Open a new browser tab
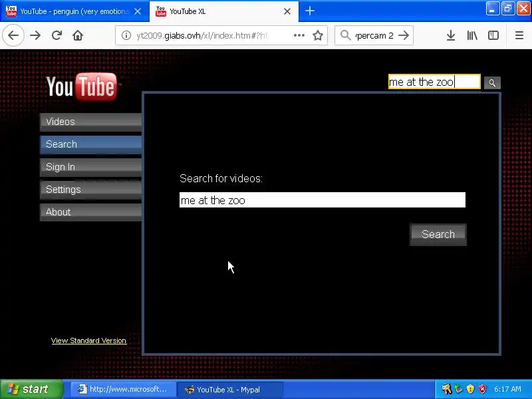This screenshot has width=532, height=399. pos(309,11)
